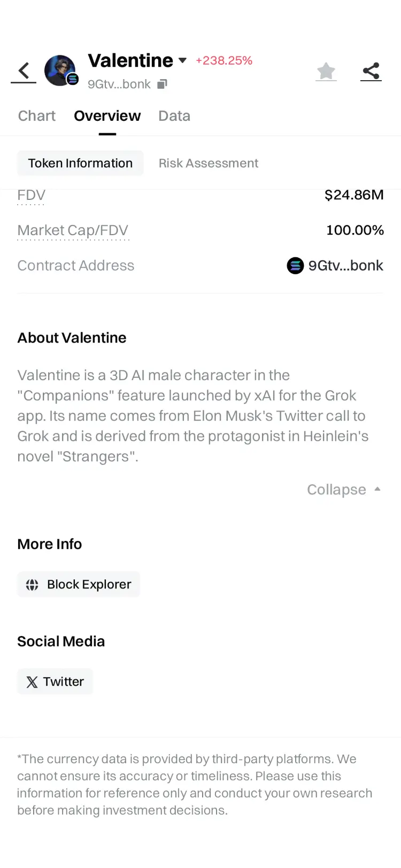Switch to the Chart tab
The height and width of the screenshot is (868, 401).
[37, 116]
